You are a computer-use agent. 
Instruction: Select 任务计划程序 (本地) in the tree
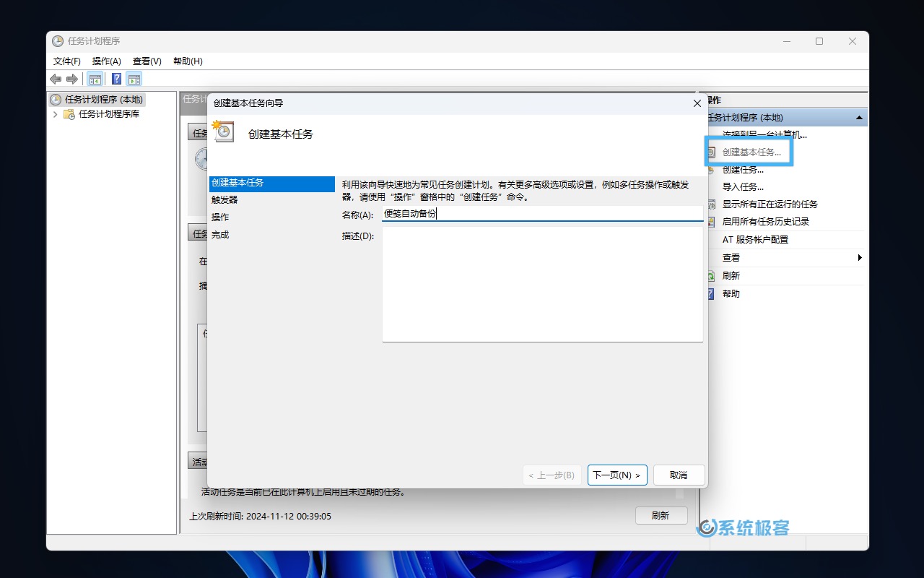point(104,100)
